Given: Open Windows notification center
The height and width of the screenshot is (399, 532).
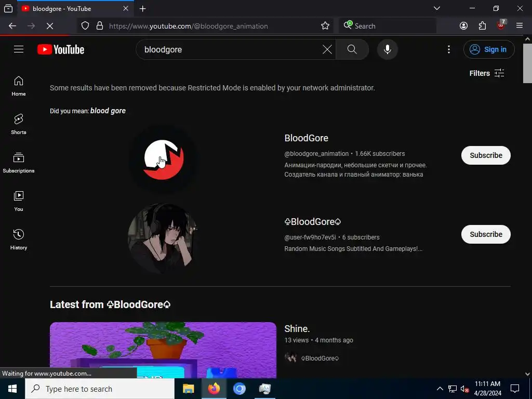Looking at the screenshot, I should point(515,389).
